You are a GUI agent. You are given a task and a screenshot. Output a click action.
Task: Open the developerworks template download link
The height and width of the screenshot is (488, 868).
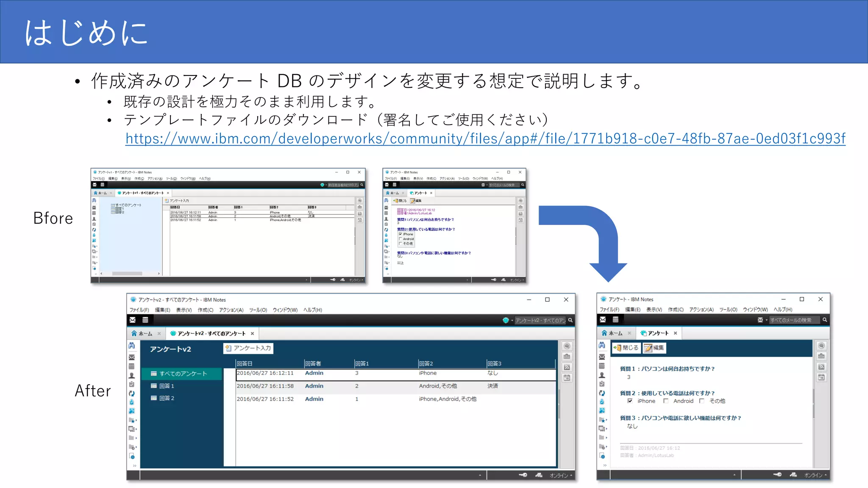coord(485,139)
